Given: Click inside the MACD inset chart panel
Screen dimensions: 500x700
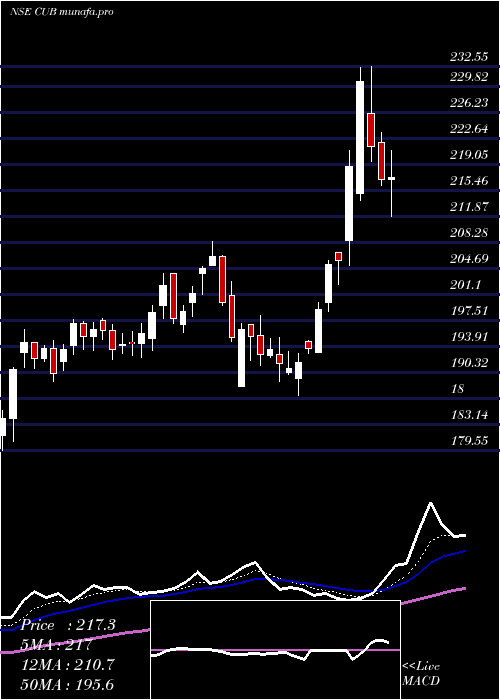Looking at the screenshot, I should (x=275, y=650).
